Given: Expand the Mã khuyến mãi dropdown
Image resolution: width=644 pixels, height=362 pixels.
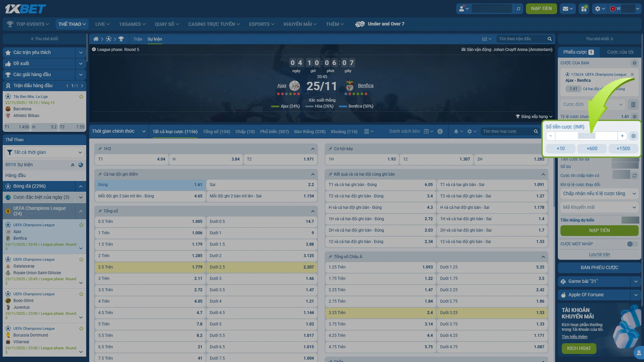Looking at the screenshot, I should tap(599, 207).
